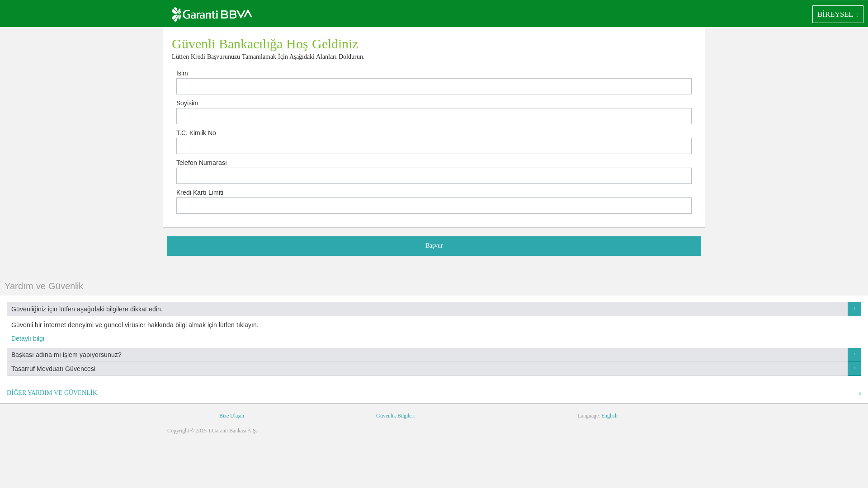Open the Güvenlik Bilgileri link
Image resolution: width=868 pixels, height=488 pixels.
[395, 416]
